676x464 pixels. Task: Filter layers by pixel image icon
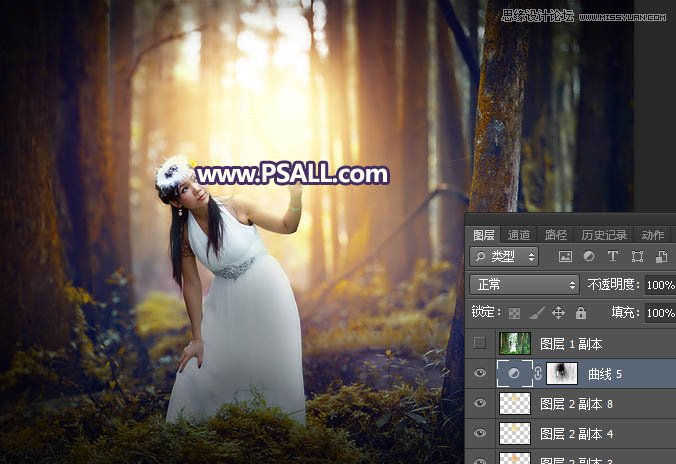(565, 257)
